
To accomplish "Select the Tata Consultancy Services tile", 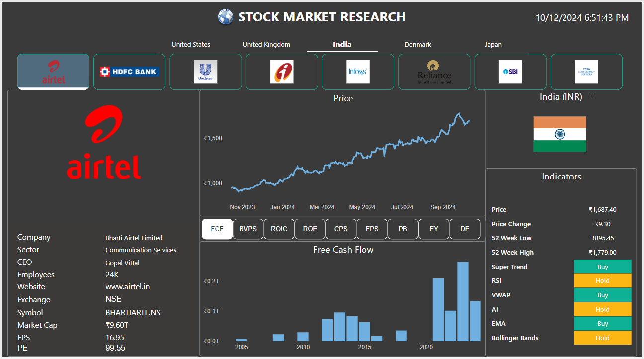I will pyautogui.click(x=586, y=72).
